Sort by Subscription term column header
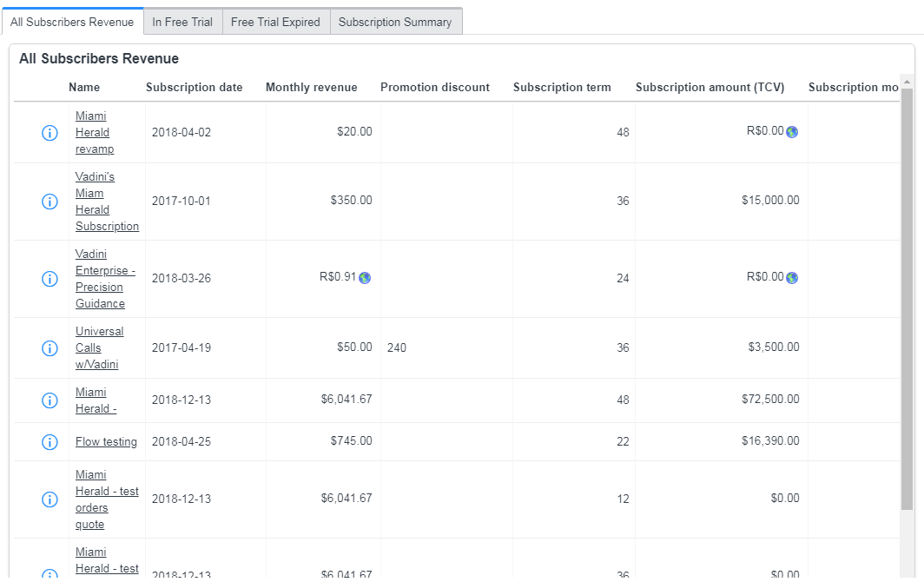This screenshot has height=582, width=924. [562, 87]
